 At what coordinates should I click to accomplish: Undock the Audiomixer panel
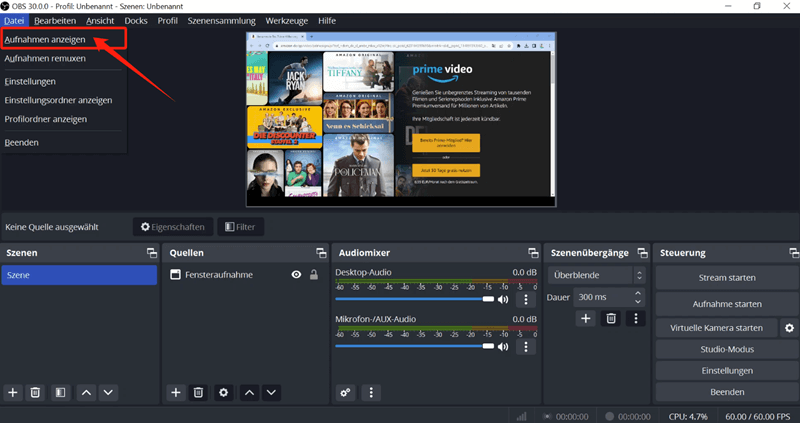pos(533,253)
